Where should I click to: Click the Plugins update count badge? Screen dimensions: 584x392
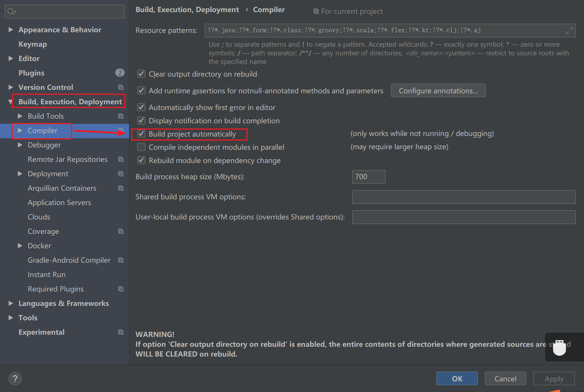[120, 73]
